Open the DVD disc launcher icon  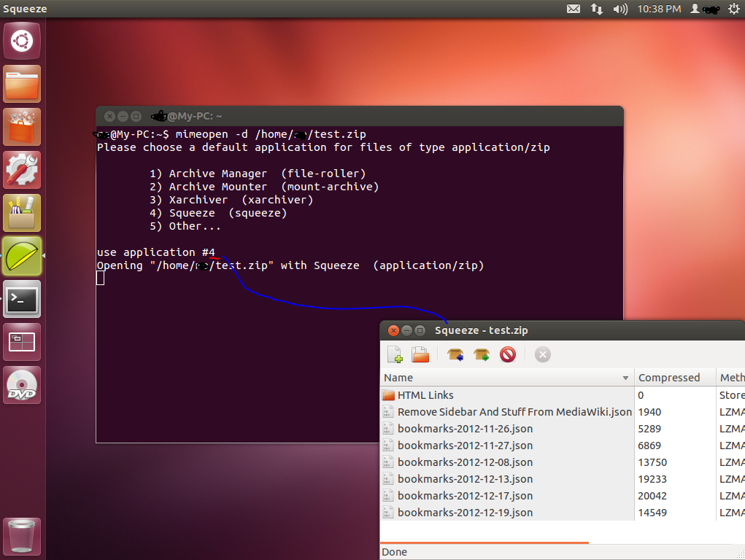pyautogui.click(x=22, y=385)
